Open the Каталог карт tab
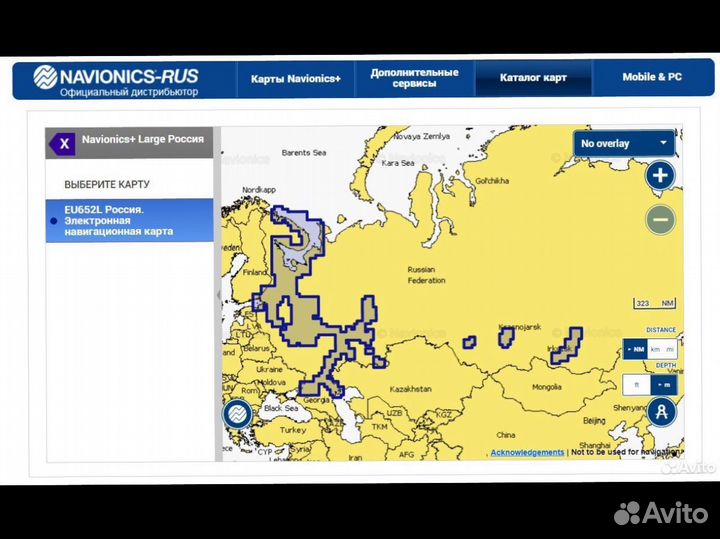The width and height of the screenshot is (720, 539). (x=533, y=78)
